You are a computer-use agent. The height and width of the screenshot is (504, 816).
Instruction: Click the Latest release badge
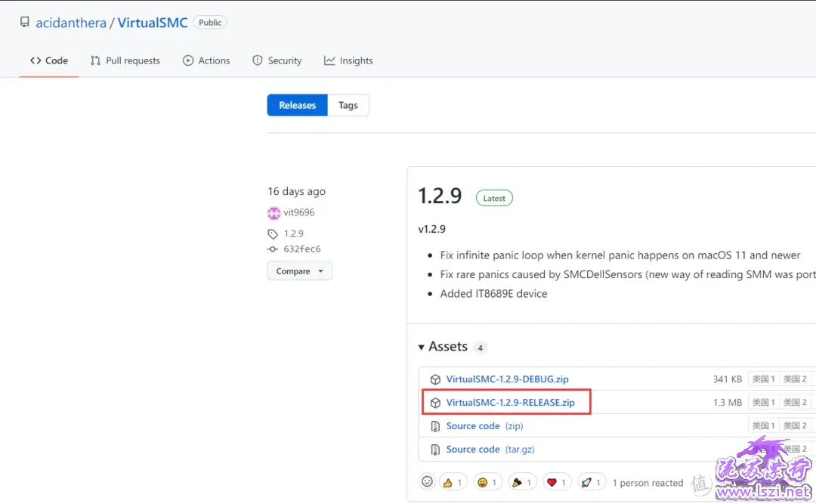(494, 198)
